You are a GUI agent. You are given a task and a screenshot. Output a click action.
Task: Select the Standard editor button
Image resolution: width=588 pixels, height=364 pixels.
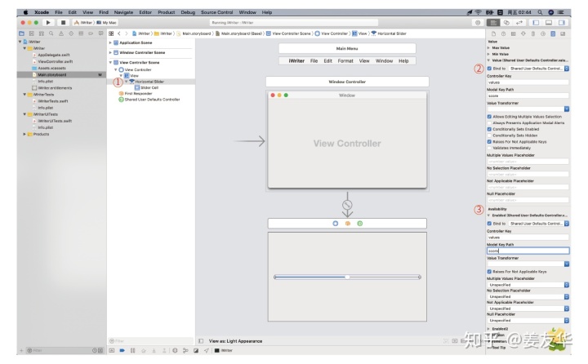493,23
